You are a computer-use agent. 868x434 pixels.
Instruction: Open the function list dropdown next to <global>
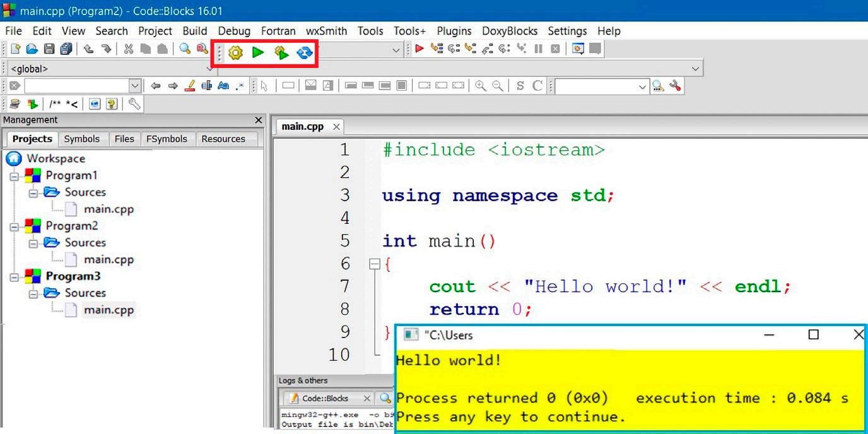[695, 69]
